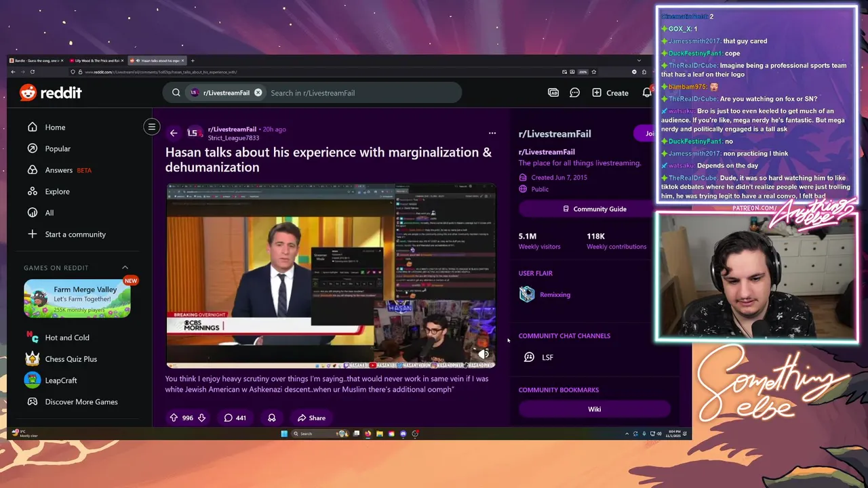Bookmark this page with the star icon
The height and width of the screenshot is (488, 868).
(593, 72)
